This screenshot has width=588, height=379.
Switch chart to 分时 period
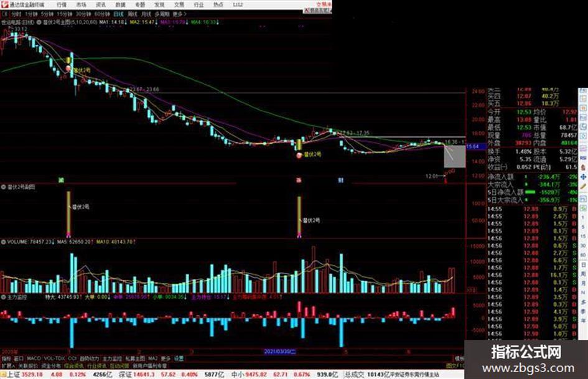(x=16, y=14)
